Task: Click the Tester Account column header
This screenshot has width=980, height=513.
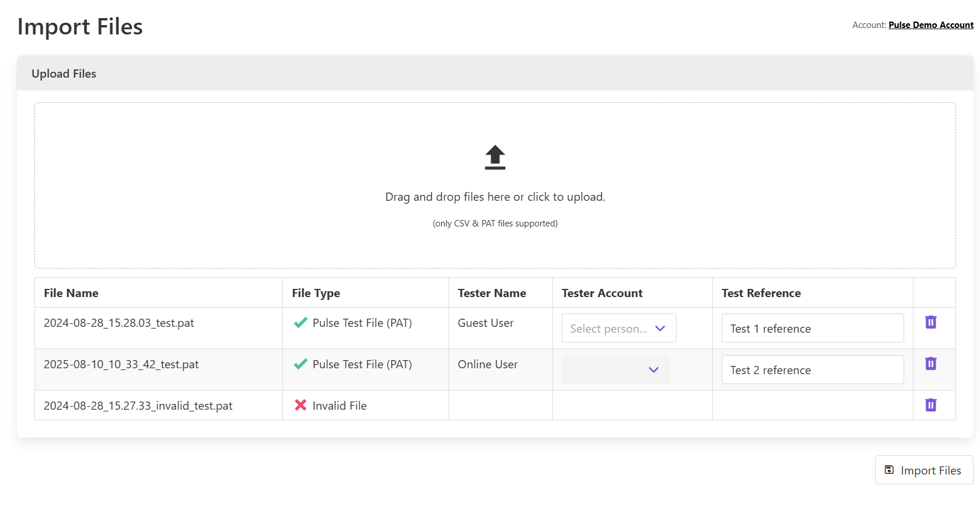Action: coord(601,293)
